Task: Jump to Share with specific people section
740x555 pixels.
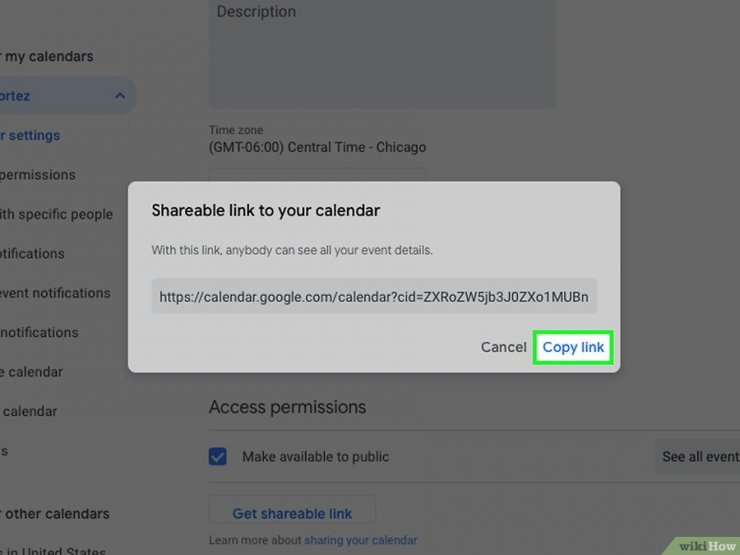Action: pos(57,214)
